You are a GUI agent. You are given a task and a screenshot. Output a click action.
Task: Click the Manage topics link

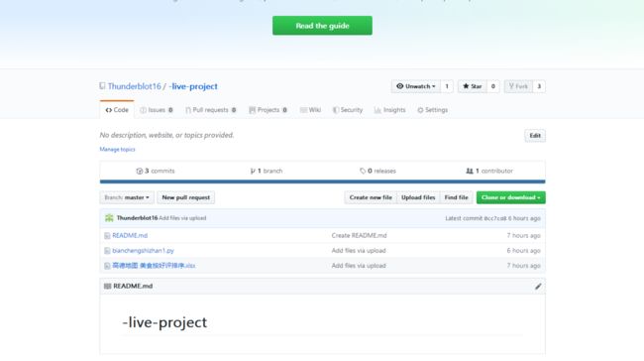(117, 149)
